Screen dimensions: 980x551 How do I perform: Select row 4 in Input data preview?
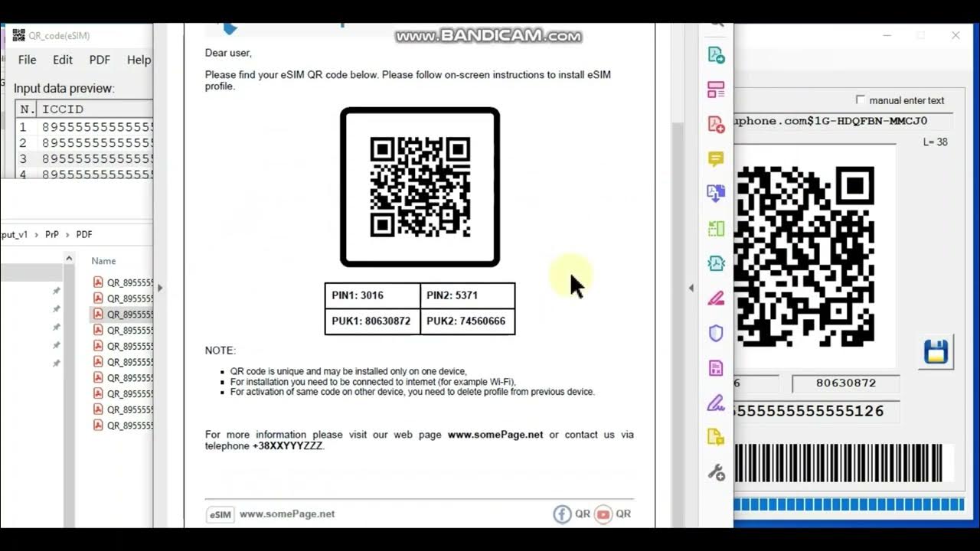(x=84, y=174)
